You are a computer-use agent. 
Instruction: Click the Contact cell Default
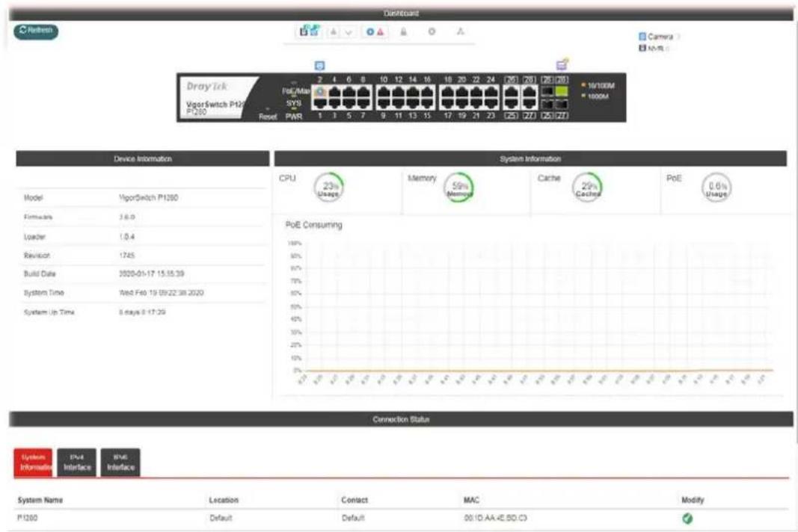click(353, 518)
